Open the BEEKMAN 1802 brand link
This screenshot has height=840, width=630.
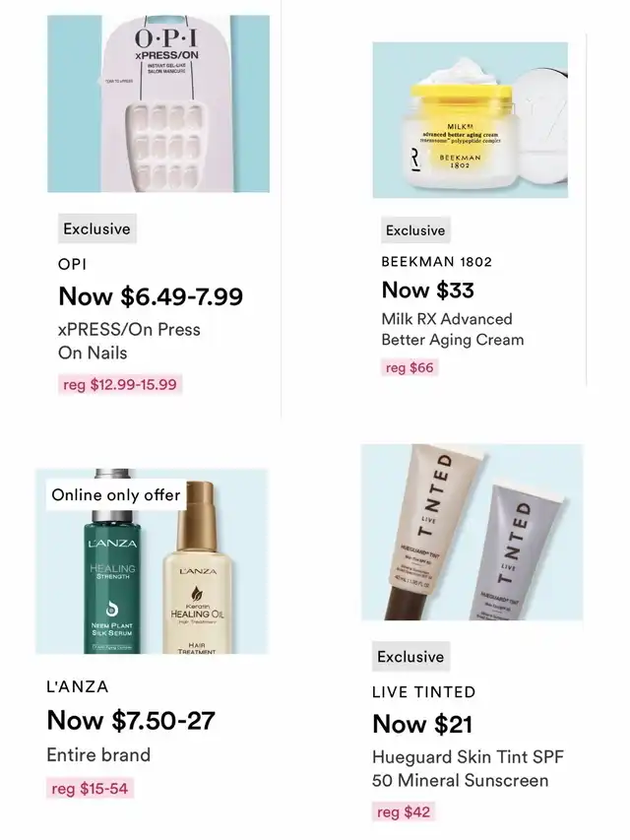437,261
